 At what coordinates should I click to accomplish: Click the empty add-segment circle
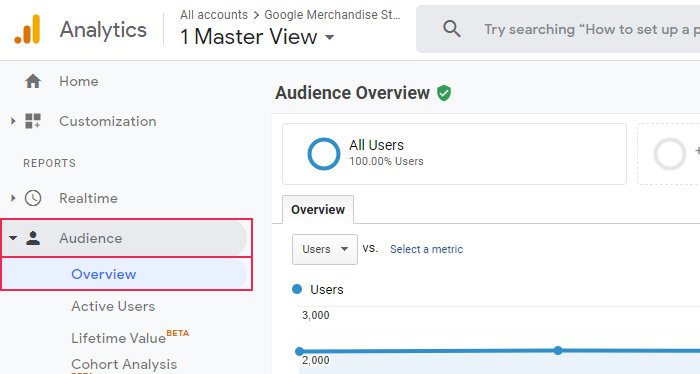670,154
